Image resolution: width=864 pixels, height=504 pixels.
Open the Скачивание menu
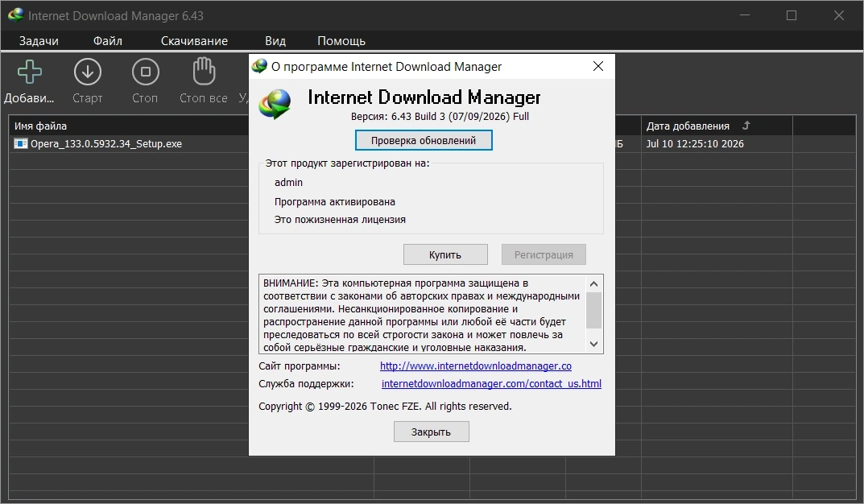pos(194,41)
